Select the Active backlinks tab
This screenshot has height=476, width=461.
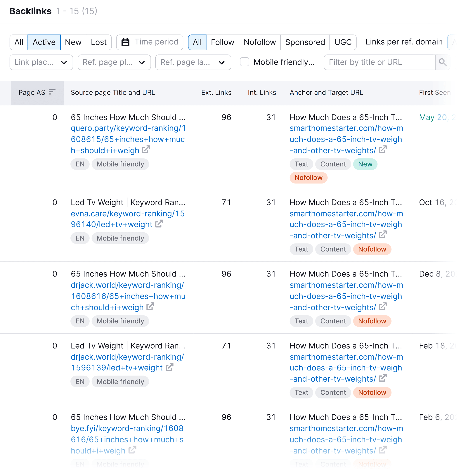coord(43,42)
